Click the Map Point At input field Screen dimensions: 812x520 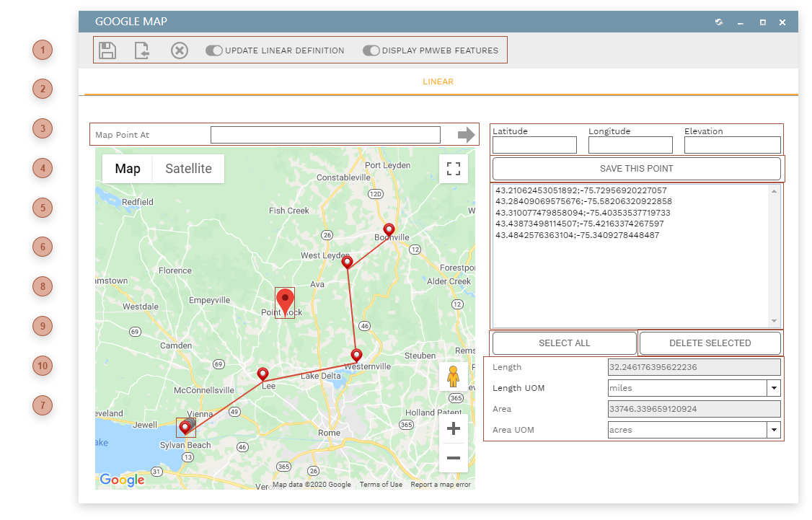(x=325, y=135)
